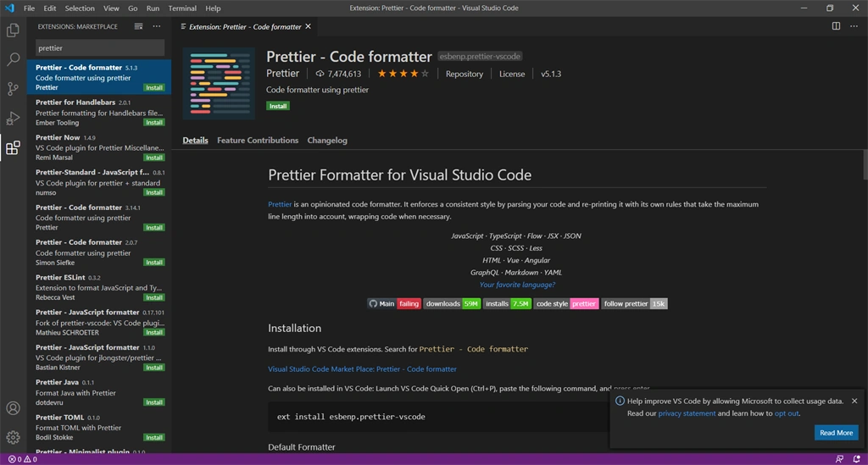
Task: Click the errors and warnings status indicator
Action: (23, 459)
